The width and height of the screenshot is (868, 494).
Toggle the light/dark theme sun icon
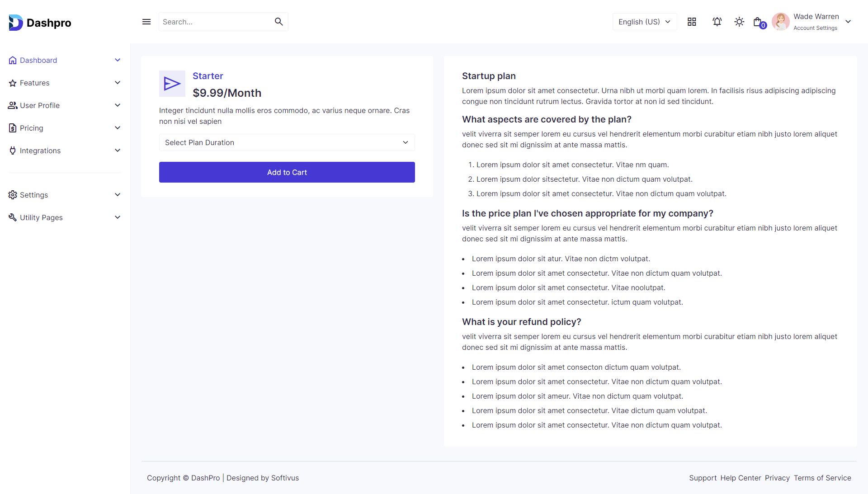pyautogui.click(x=739, y=22)
